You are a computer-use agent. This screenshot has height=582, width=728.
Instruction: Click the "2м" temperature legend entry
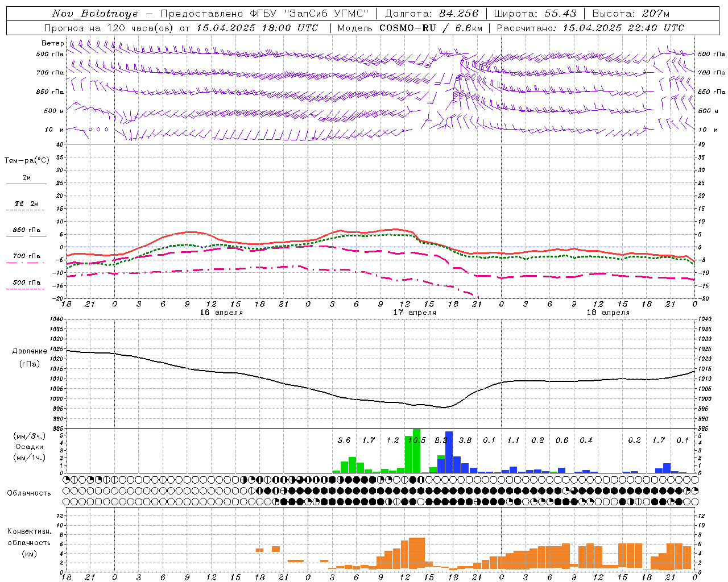click(27, 178)
